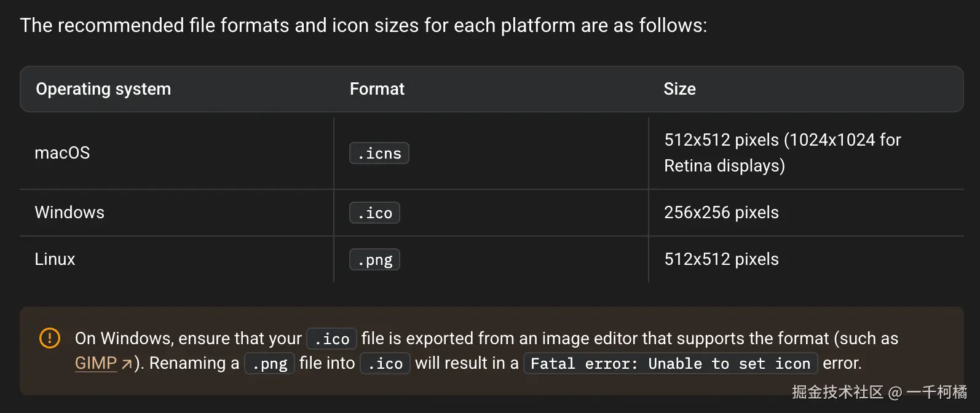980x413 pixels.
Task: Click the "Size" column header
Action: tap(679, 89)
